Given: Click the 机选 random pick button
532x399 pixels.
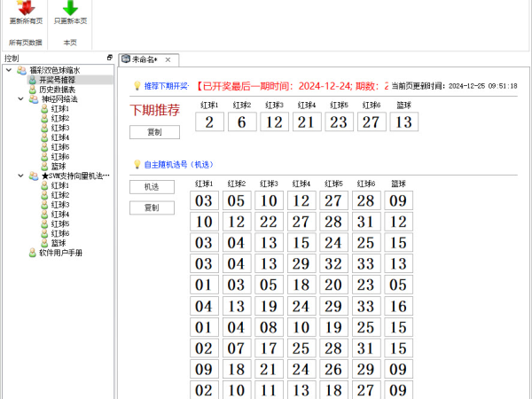Looking at the screenshot, I should pos(152,187).
